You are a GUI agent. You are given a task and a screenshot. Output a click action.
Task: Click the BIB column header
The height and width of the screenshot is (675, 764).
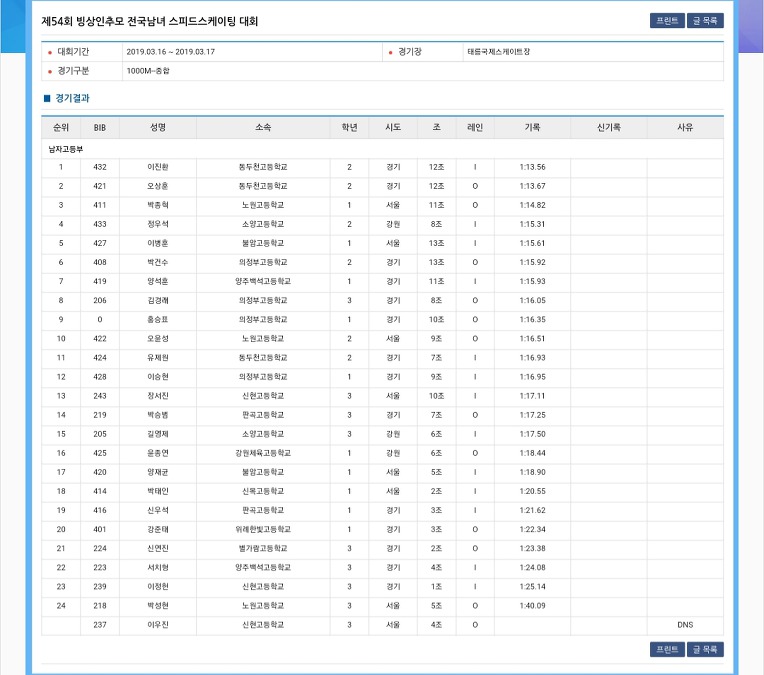click(x=100, y=128)
